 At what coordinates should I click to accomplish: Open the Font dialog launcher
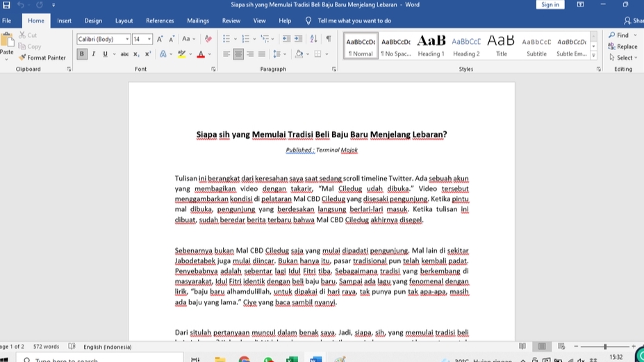(x=213, y=69)
